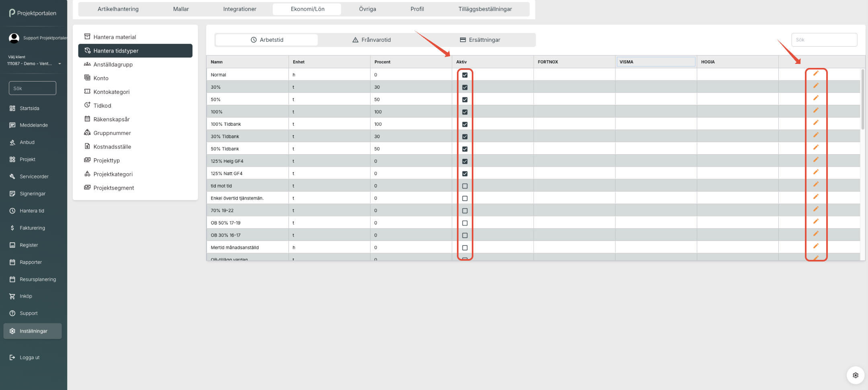Switch to the Tilläggsbeställningar tab
868x390 pixels.
click(x=485, y=9)
